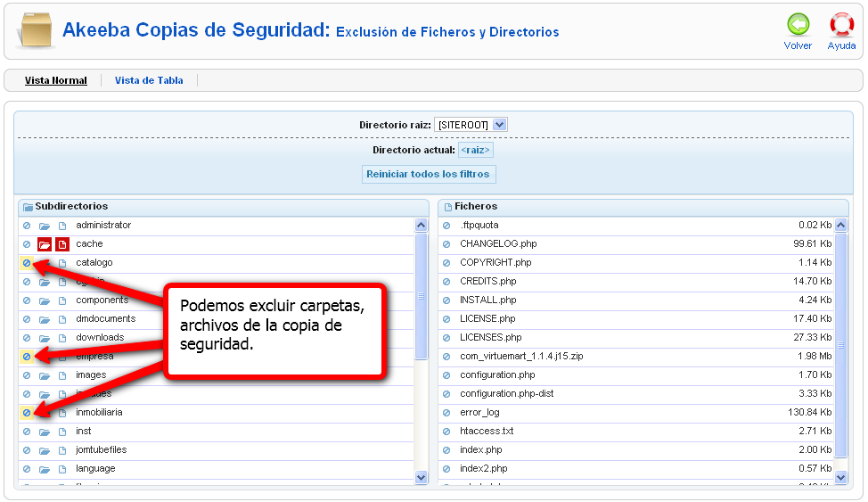Click scroll up arrow in Ficheros list
This screenshot has height=502, width=868.
tap(841, 226)
